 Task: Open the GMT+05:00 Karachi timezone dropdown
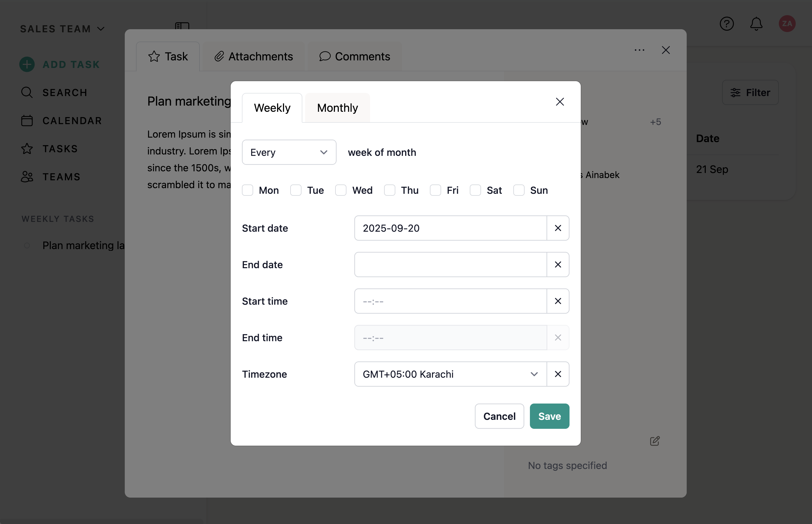pyautogui.click(x=450, y=374)
